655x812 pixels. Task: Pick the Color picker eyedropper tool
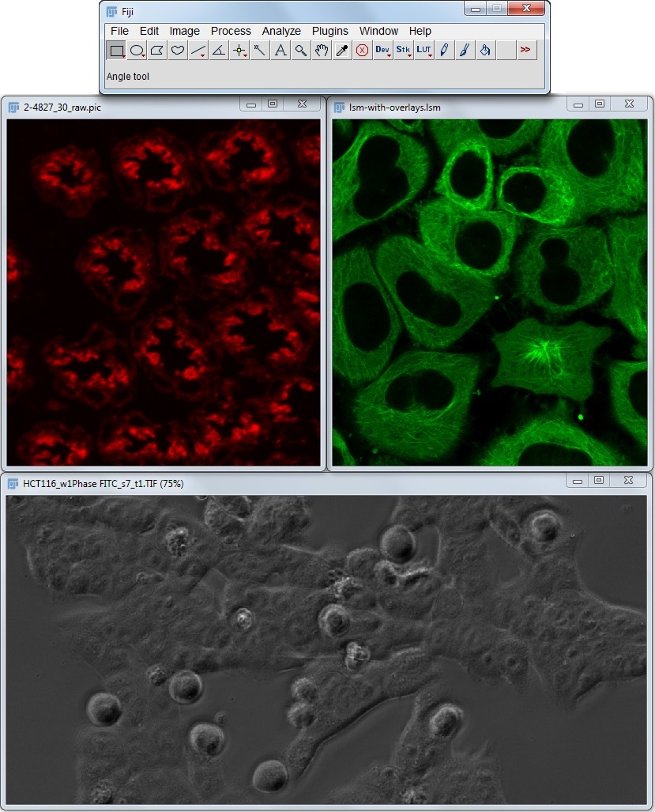[342, 51]
